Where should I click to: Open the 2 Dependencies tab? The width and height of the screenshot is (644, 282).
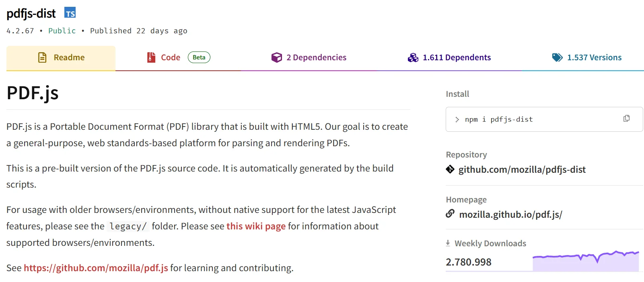pos(309,58)
